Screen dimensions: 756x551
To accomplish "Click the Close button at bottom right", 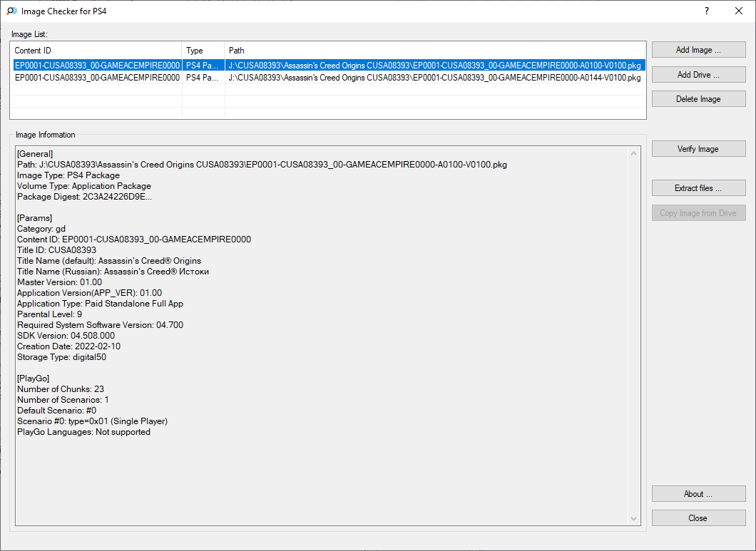I will tap(698, 518).
